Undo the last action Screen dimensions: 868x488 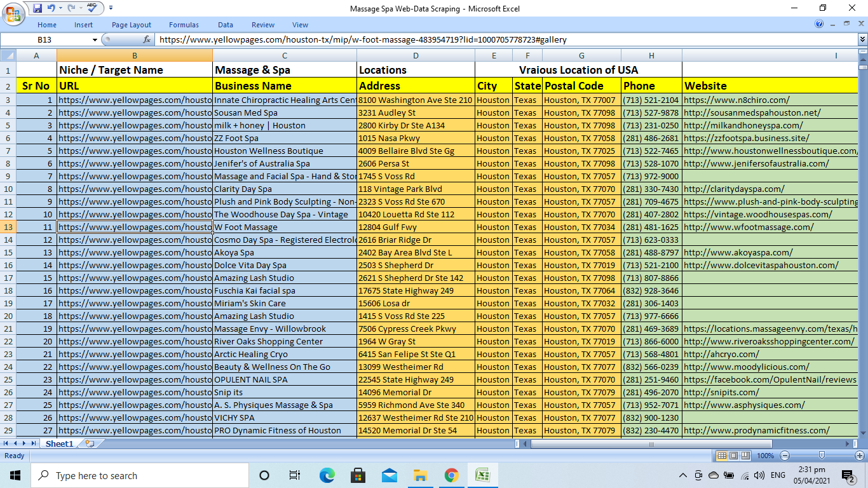click(51, 8)
